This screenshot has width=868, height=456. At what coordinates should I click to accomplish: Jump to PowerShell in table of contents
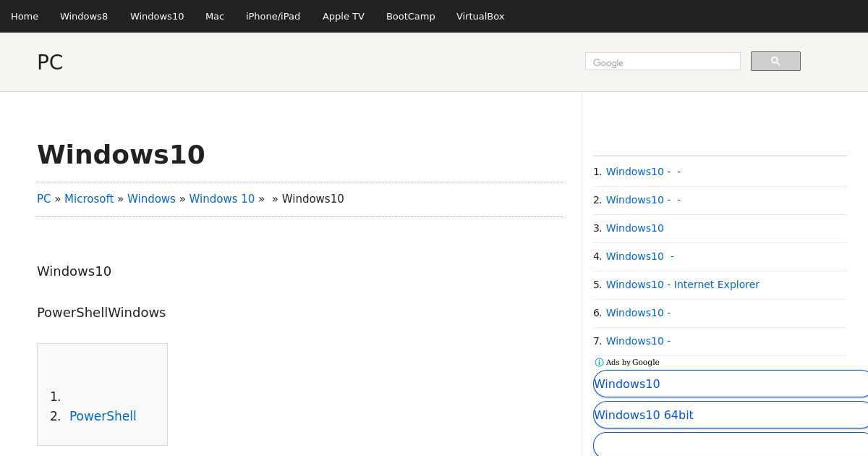coord(103,416)
